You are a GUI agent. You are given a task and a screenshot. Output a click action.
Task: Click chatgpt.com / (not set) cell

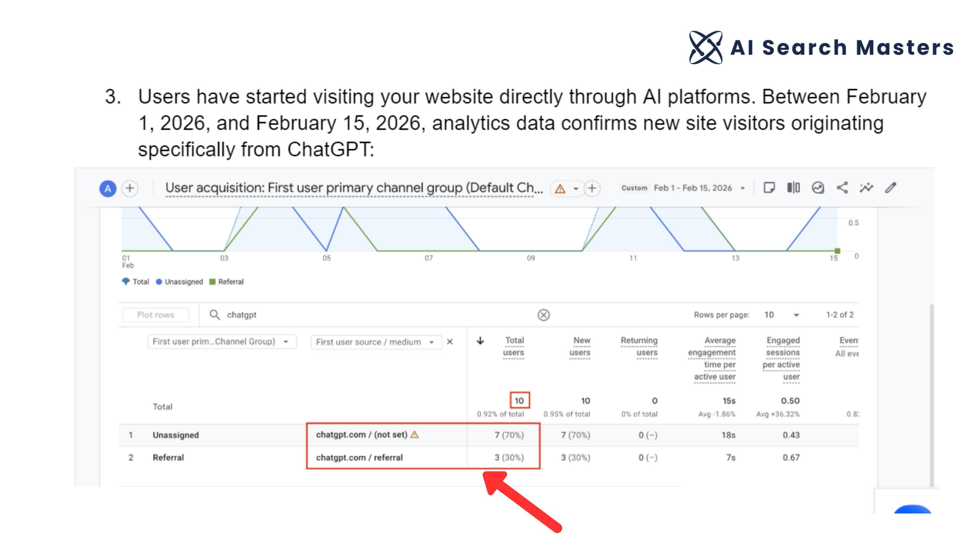coord(362,435)
